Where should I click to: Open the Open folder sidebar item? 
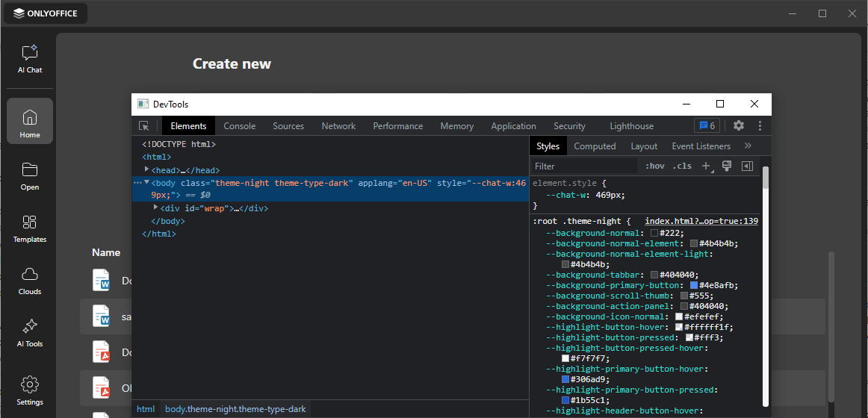[x=30, y=176]
